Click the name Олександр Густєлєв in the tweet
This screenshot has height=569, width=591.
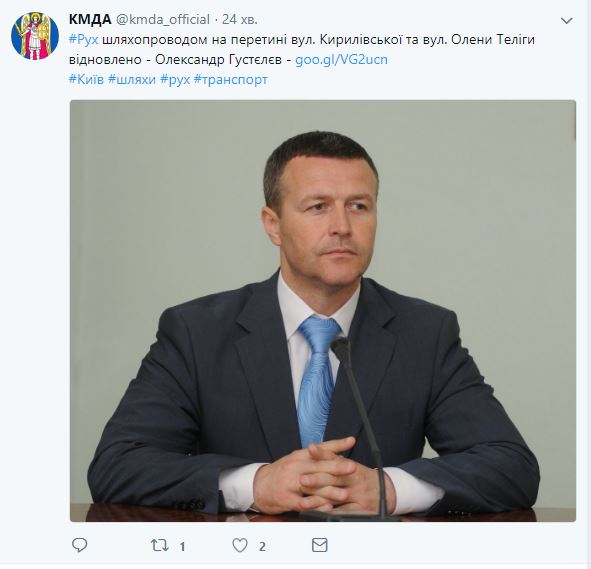218,60
